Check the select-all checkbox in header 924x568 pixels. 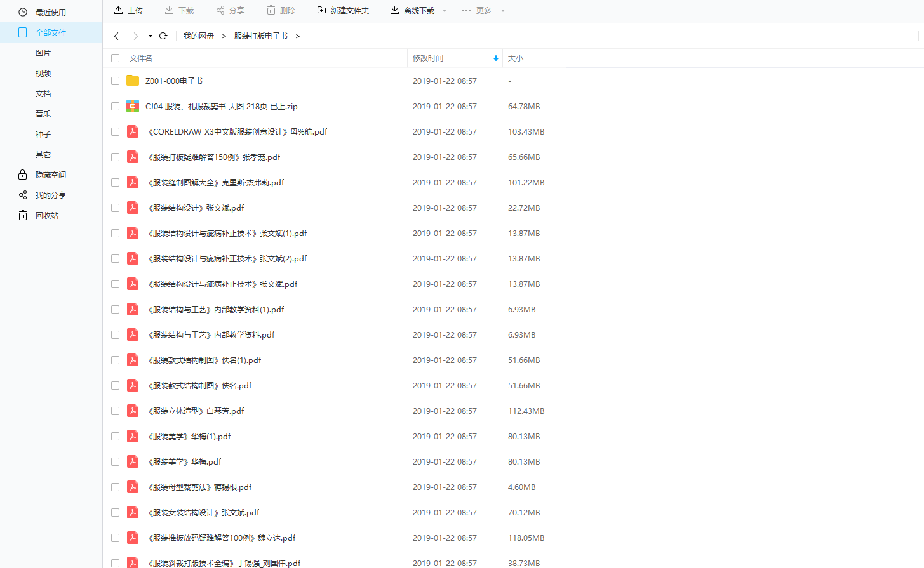(x=115, y=58)
